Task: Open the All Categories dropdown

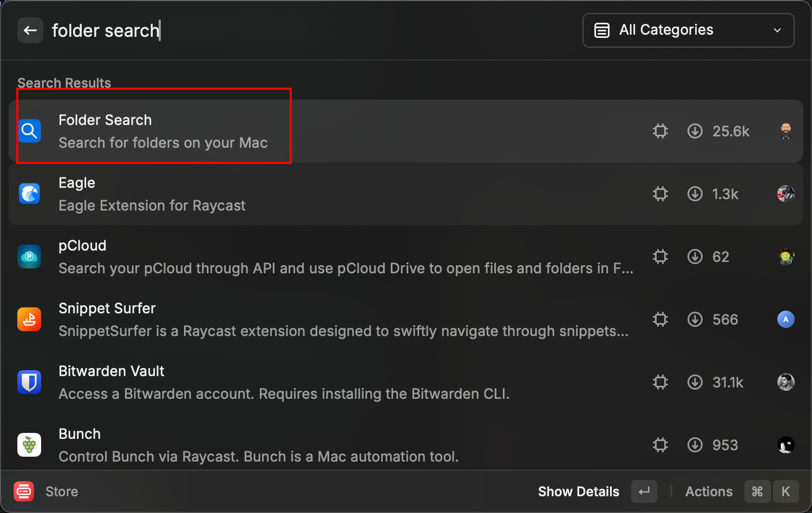Action: point(688,30)
